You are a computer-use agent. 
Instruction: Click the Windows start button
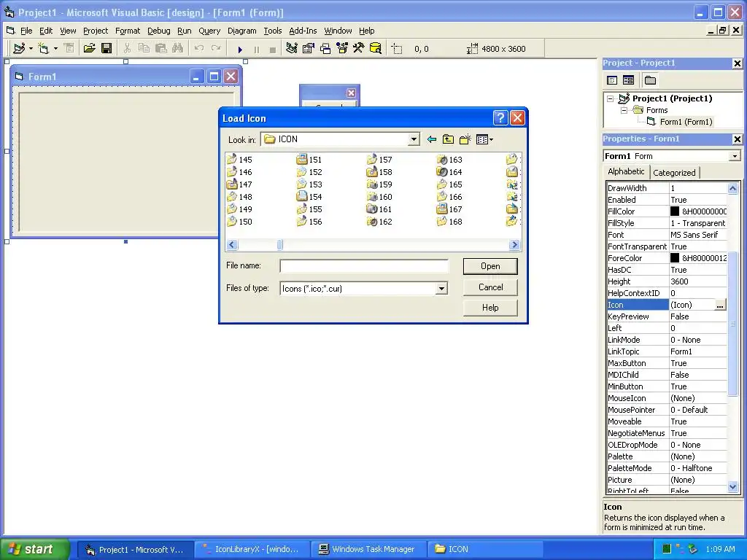click(34, 549)
